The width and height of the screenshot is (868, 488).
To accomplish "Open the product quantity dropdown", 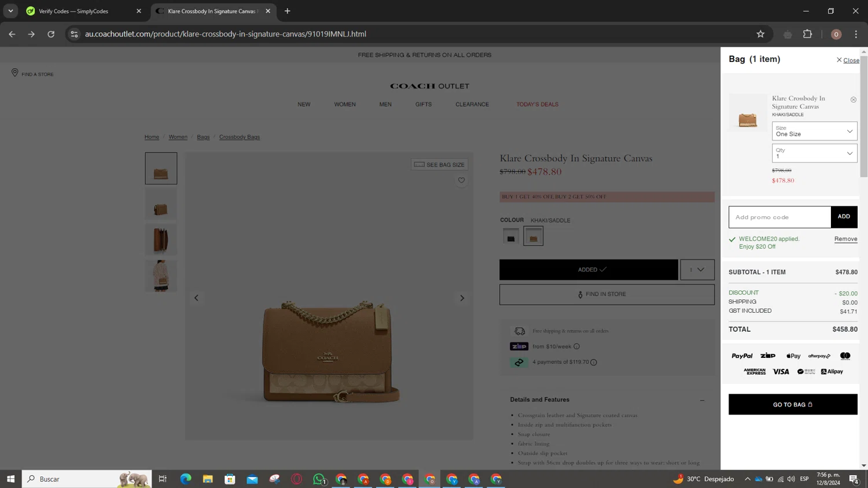I will tap(697, 269).
